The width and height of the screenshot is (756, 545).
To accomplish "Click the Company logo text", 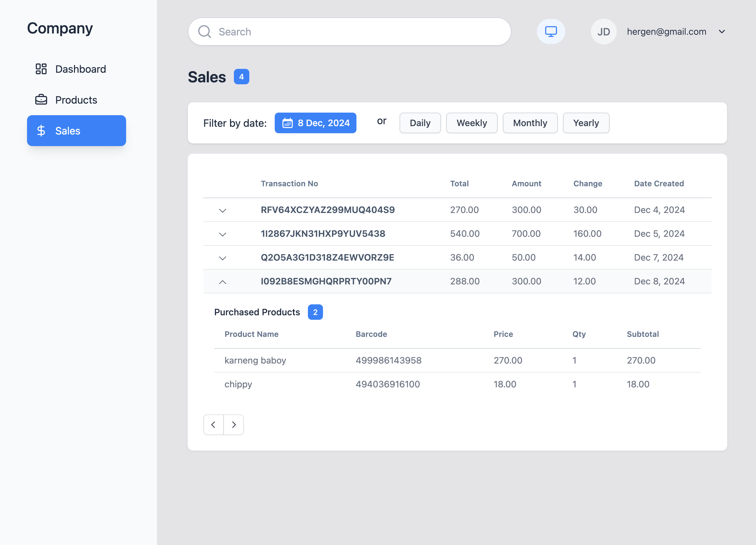I will pyautogui.click(x=60, y=29).
